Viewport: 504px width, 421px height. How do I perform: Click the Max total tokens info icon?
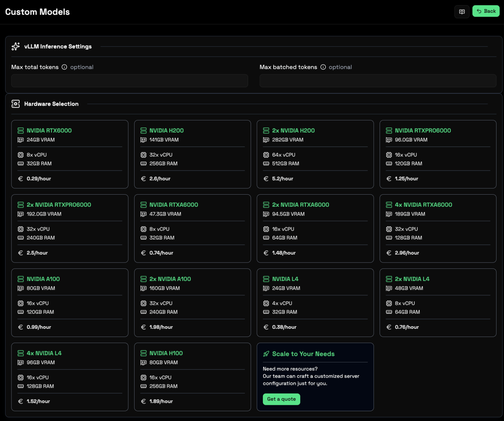[64, 67]
